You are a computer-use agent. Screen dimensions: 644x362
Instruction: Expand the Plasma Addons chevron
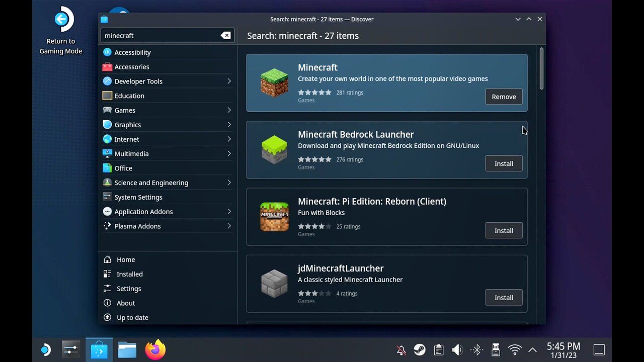(x=229, y=226)
